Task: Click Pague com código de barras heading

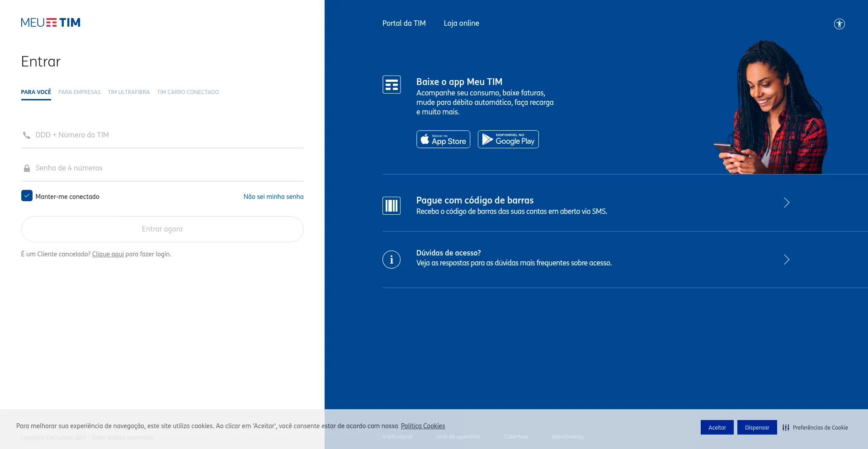Action: 475,200
